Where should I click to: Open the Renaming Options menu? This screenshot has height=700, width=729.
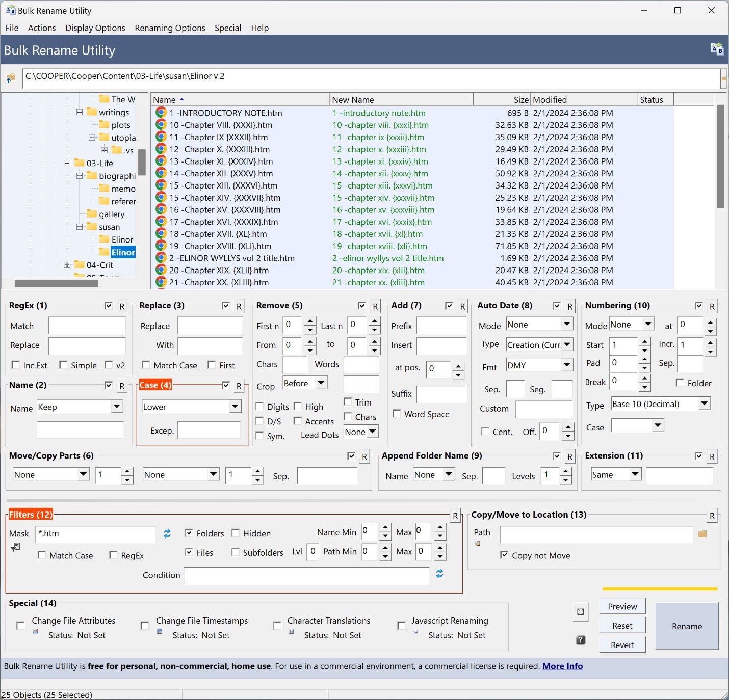coord(170,28)
